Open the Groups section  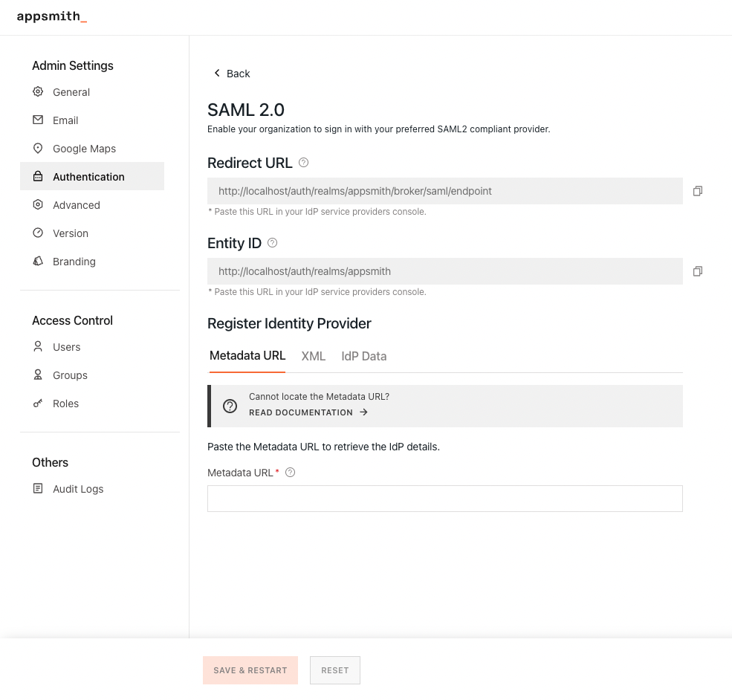[x=70, y=375]
